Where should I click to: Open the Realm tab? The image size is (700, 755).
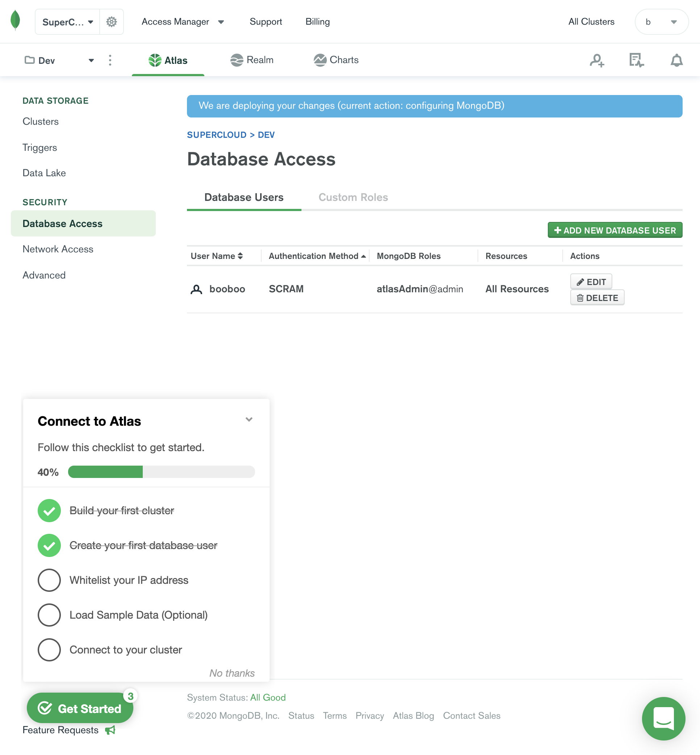pos(252,60)
